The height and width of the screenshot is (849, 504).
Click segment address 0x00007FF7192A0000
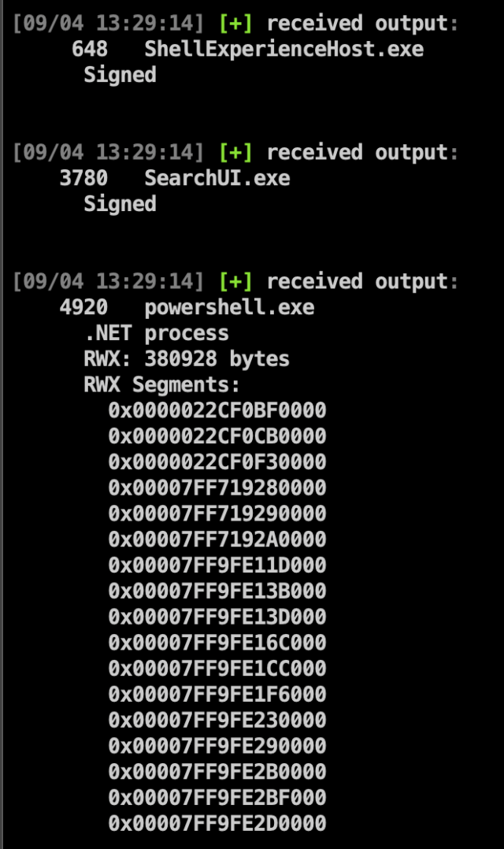217,539
